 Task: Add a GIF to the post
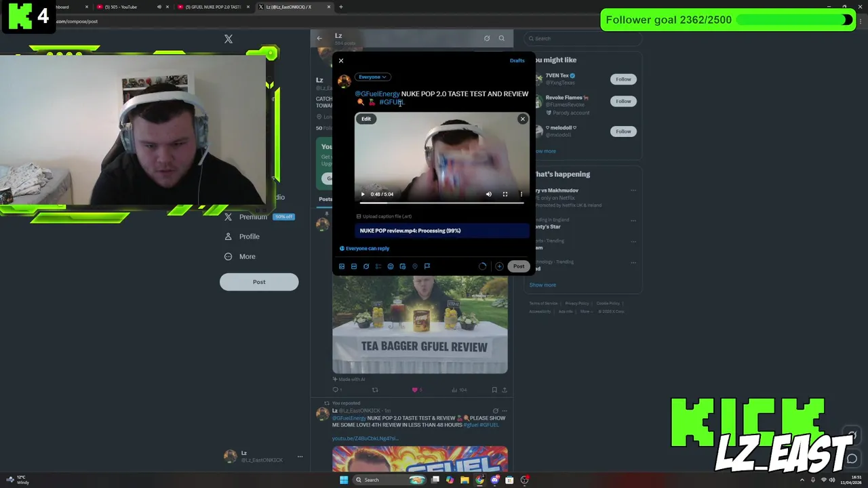(x=354, y=266)
